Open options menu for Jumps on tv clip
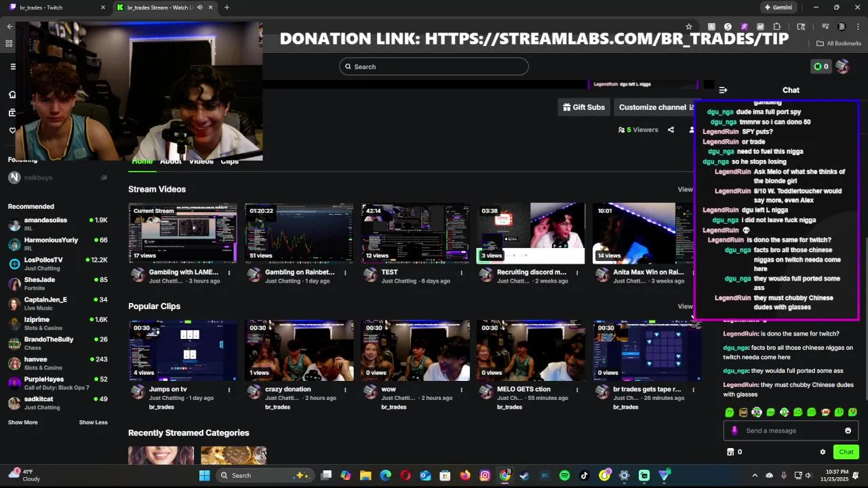 tap(229, 390)
